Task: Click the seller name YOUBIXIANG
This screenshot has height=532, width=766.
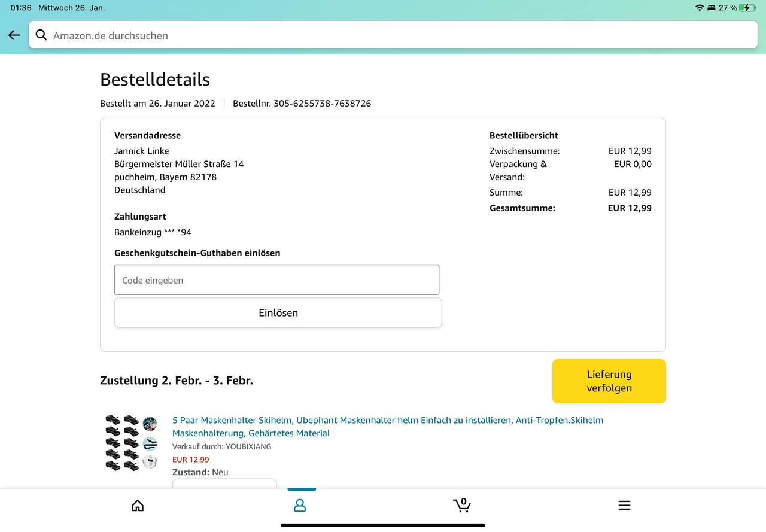Action: (248, 446)
